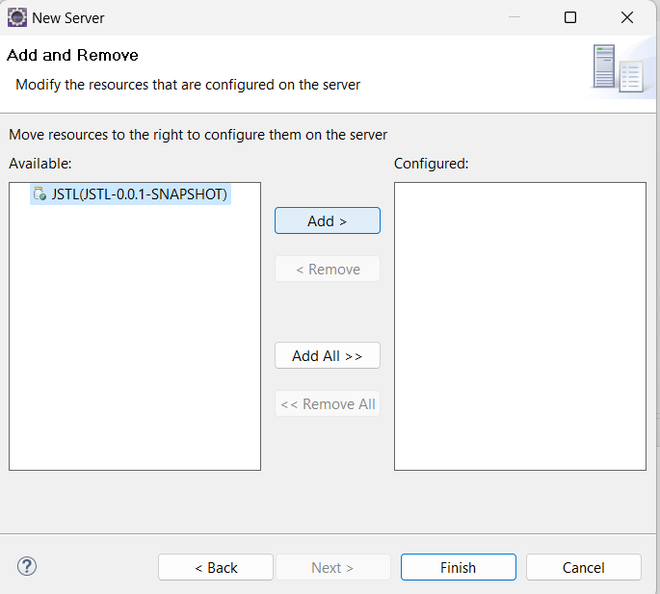The height and width of the screenshot is (594, 660).
Task: Maximize the New Server dialog window
Action: 570,17
